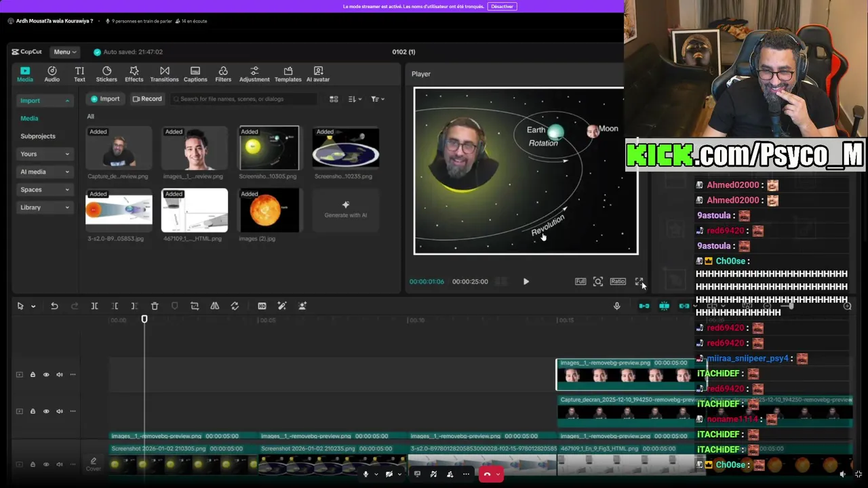This screenshot has height=488, width=868.
Task: Open the media sort dropdown
Action: [355, 99]
